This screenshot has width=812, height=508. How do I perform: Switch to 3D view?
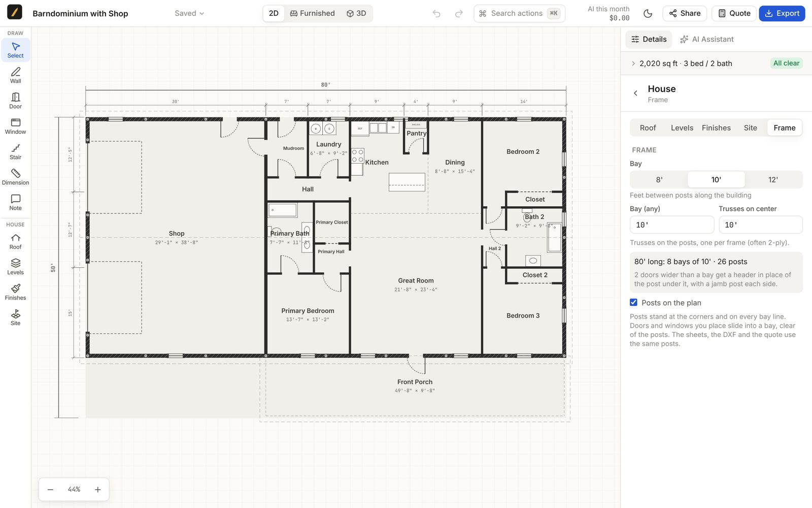coord(356,14)
